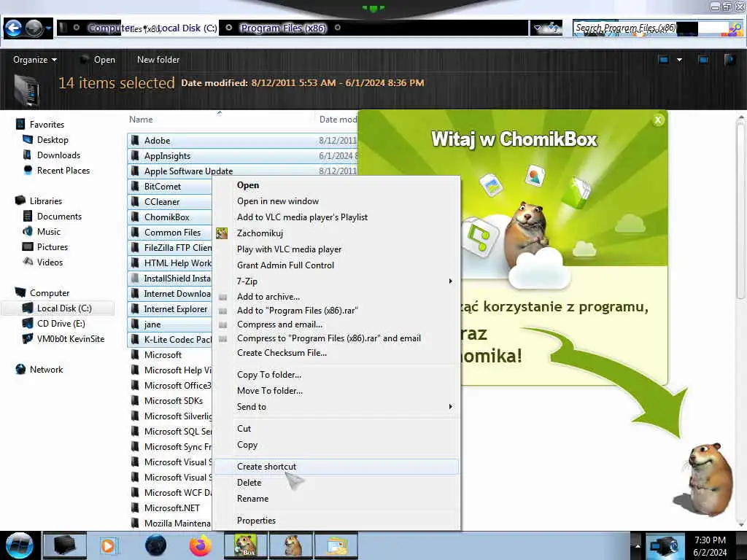Viewport: 747px width, 560px height.
Task: Click Local Disk (C:) breadcrumb in address bar
Action: coord(187,28)
